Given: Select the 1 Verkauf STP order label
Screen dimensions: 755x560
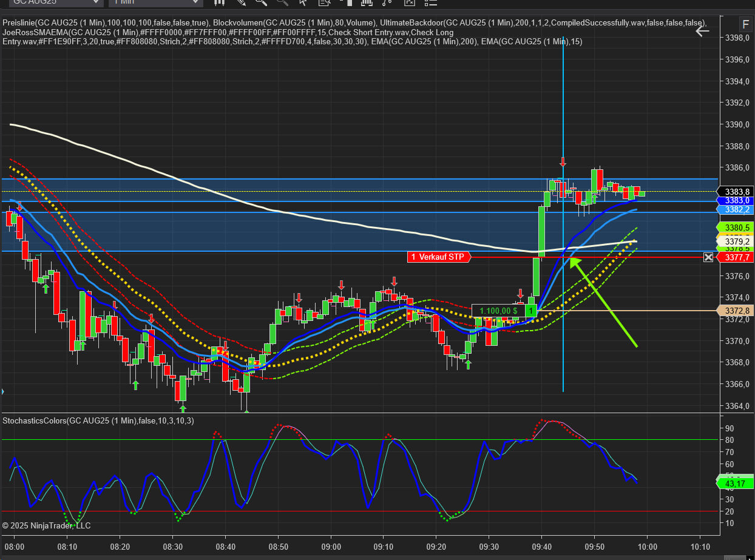Looking at the screenshot, I should (x=439, y=257).
